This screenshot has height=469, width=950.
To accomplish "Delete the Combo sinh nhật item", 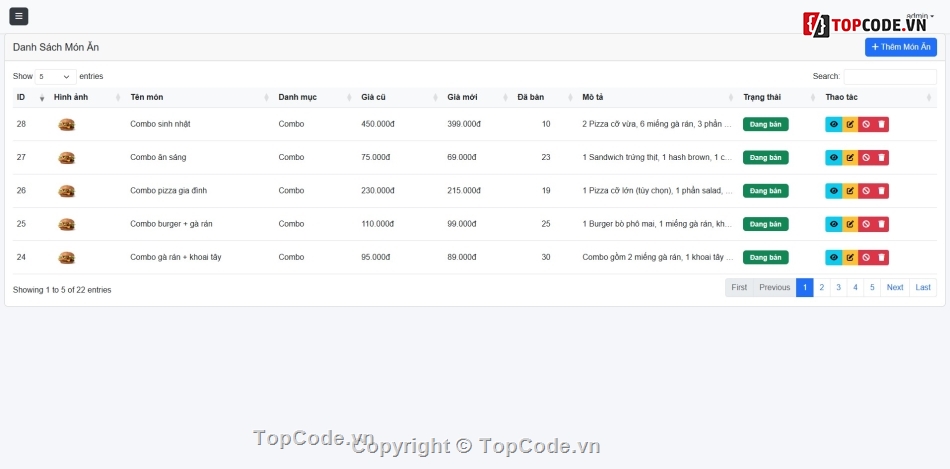I will [x=882, y=124].
